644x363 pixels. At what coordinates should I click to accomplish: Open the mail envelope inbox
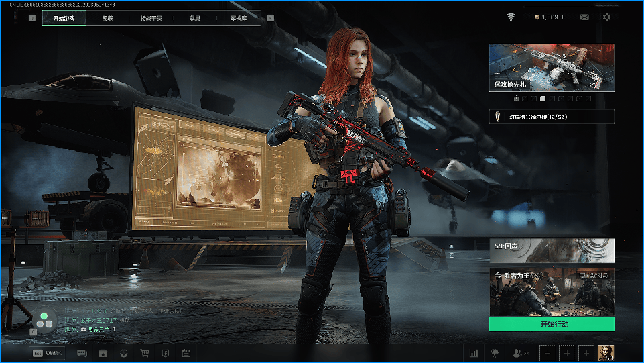(584, 17)
